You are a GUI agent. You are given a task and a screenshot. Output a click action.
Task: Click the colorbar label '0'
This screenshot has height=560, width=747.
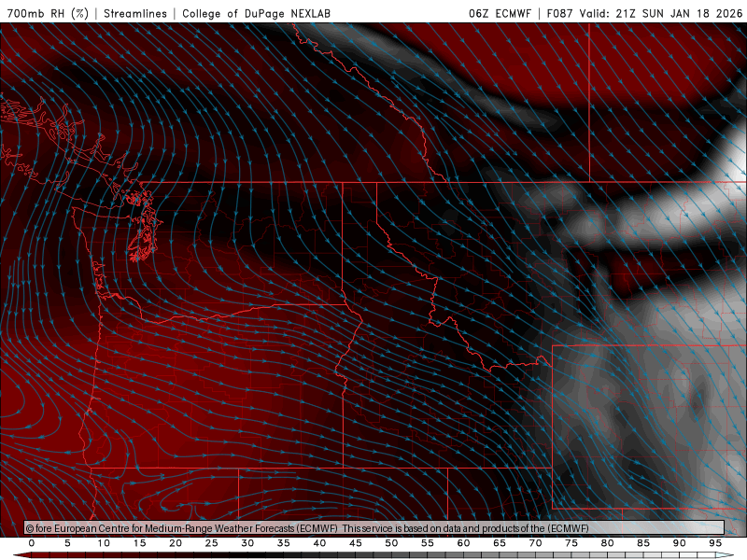[x=32, y=543]
